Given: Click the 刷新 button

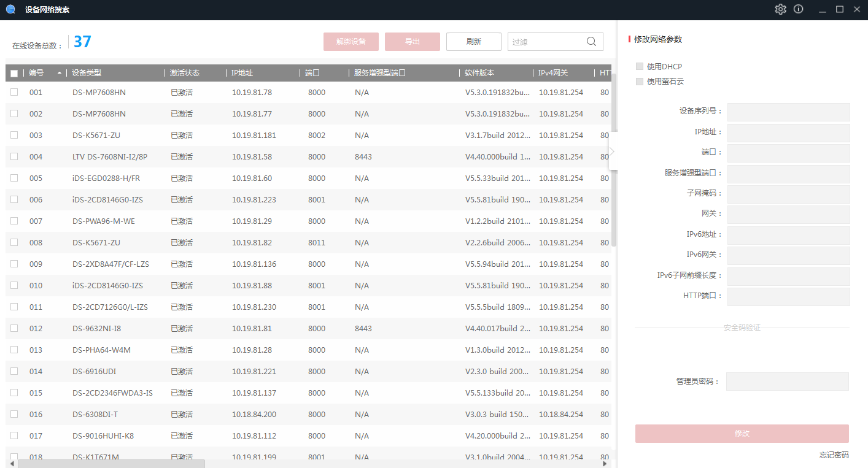Looking at the screenshot, I should pyautogui.click(x=473, y=42).
